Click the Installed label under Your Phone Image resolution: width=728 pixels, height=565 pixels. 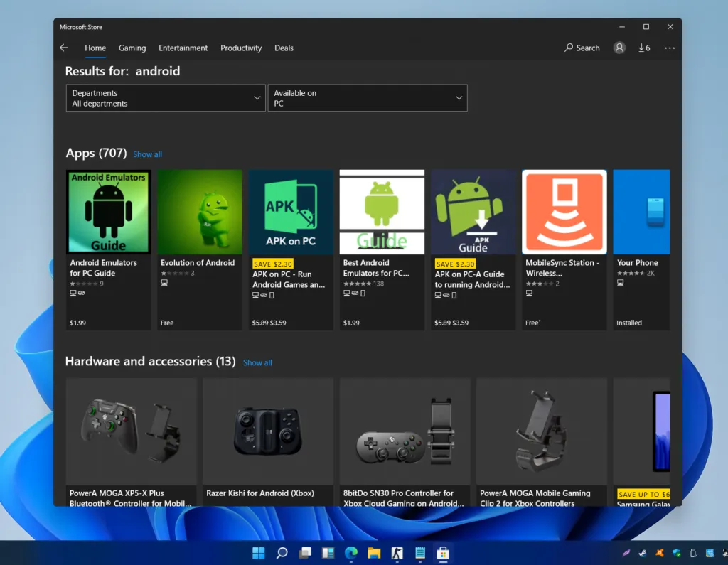click(x=629, y=323)
